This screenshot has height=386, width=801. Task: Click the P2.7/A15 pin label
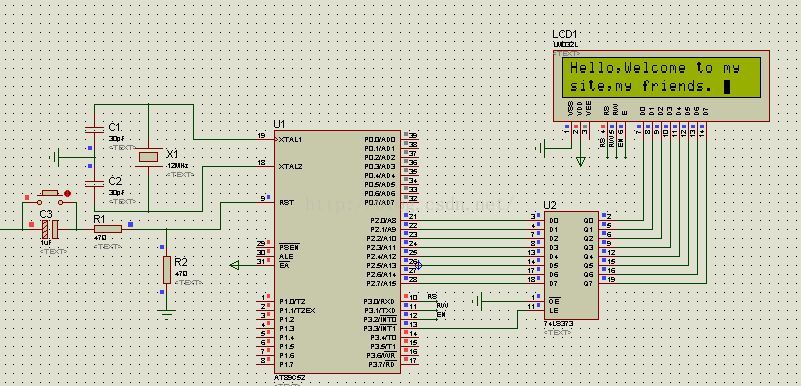tap(381, 283)
